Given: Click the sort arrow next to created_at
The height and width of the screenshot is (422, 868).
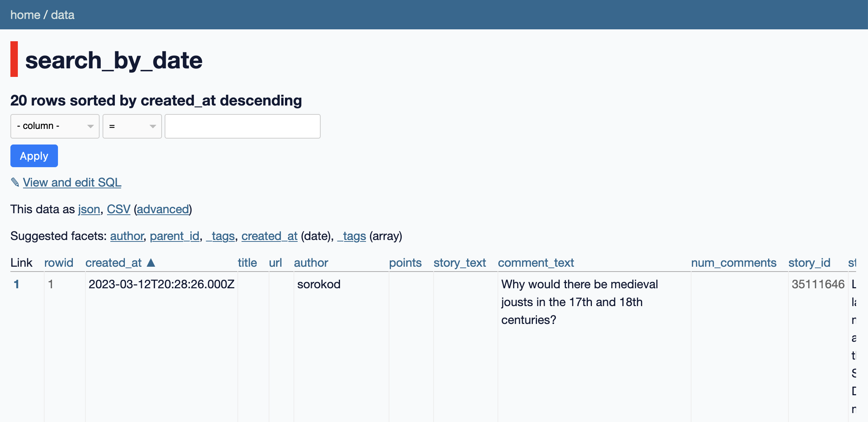Looking at the screenshot, I should tap(151, 263).
